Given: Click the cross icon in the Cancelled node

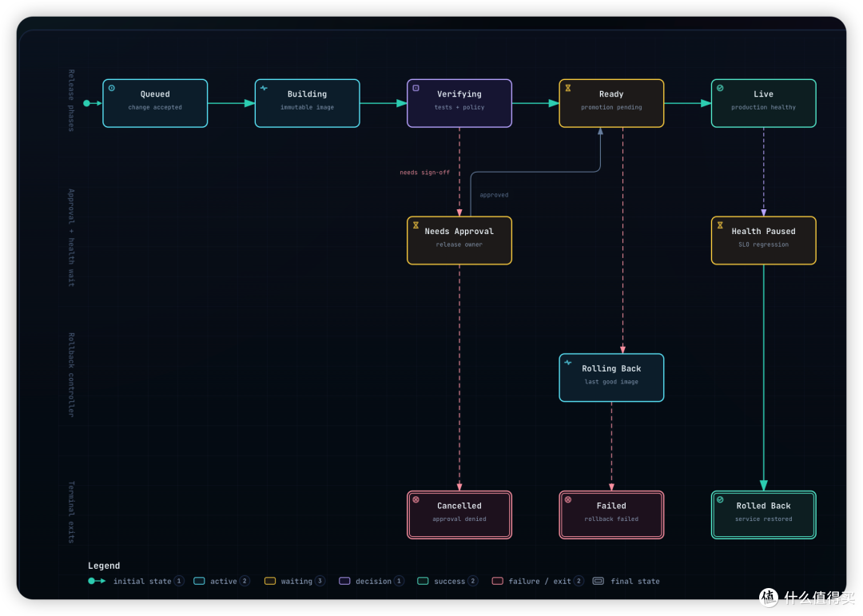Looking at the screenshot, I should [416, 500].
